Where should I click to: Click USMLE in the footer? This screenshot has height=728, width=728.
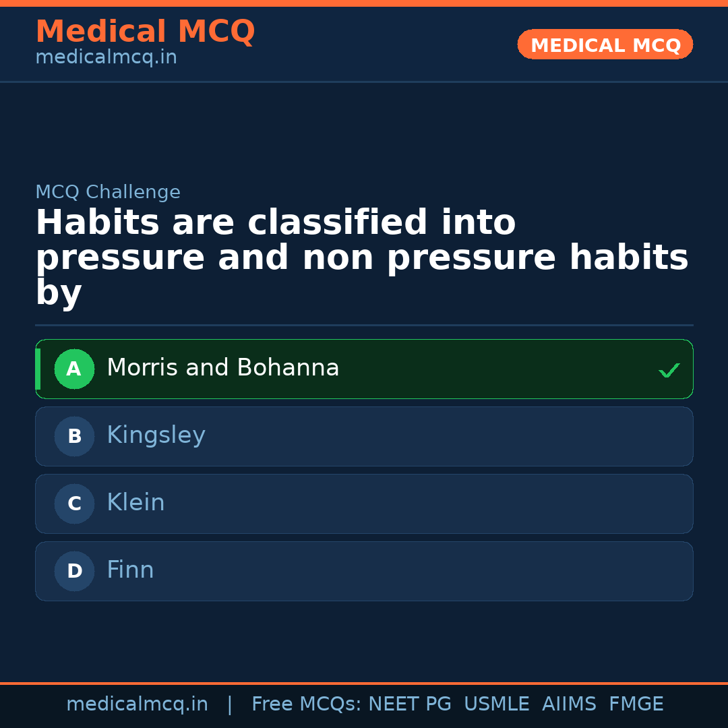[x=496, y=704]
